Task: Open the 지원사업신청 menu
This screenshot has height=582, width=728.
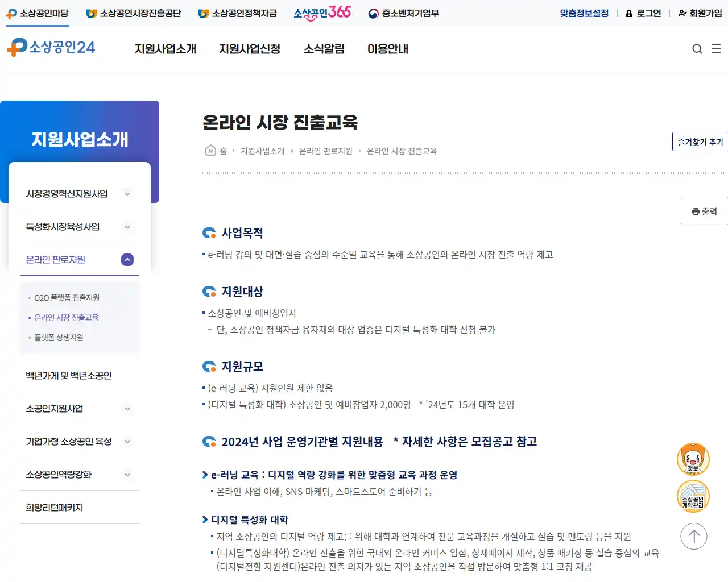Action: pos(249,49)
